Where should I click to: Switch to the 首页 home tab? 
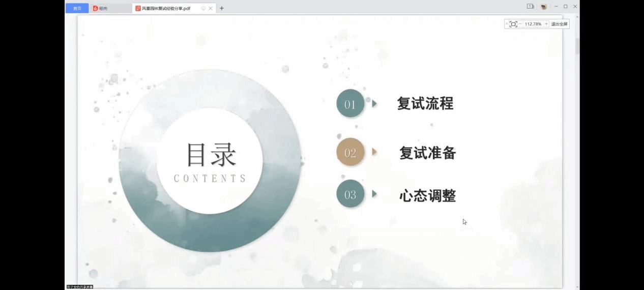click(x=77, y=8)
